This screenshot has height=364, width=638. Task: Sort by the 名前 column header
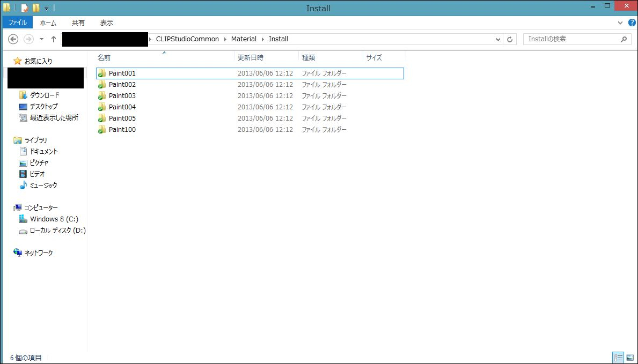(x=165, y=58)
